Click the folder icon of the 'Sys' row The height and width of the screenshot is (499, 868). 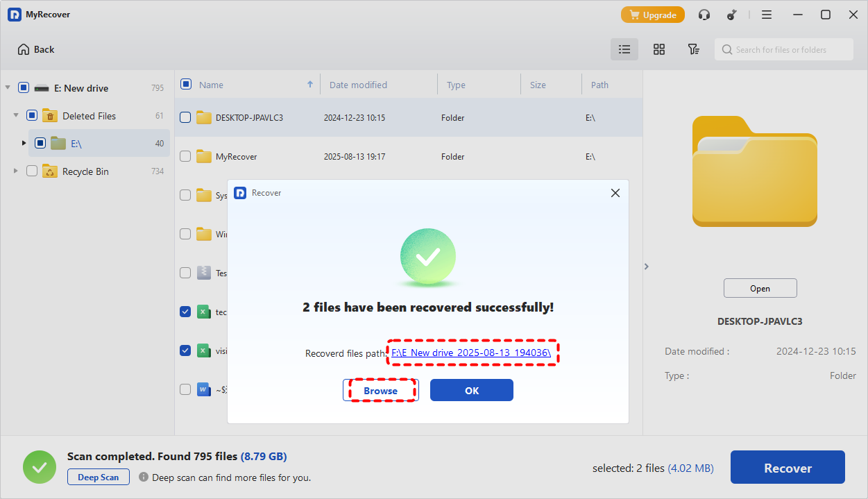[x=203, y=195]
